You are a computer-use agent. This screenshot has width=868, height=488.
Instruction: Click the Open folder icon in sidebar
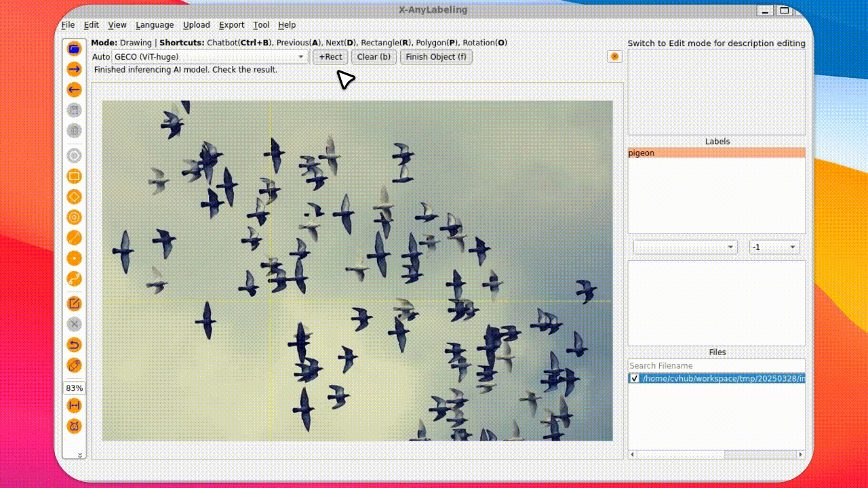[75, 48]
